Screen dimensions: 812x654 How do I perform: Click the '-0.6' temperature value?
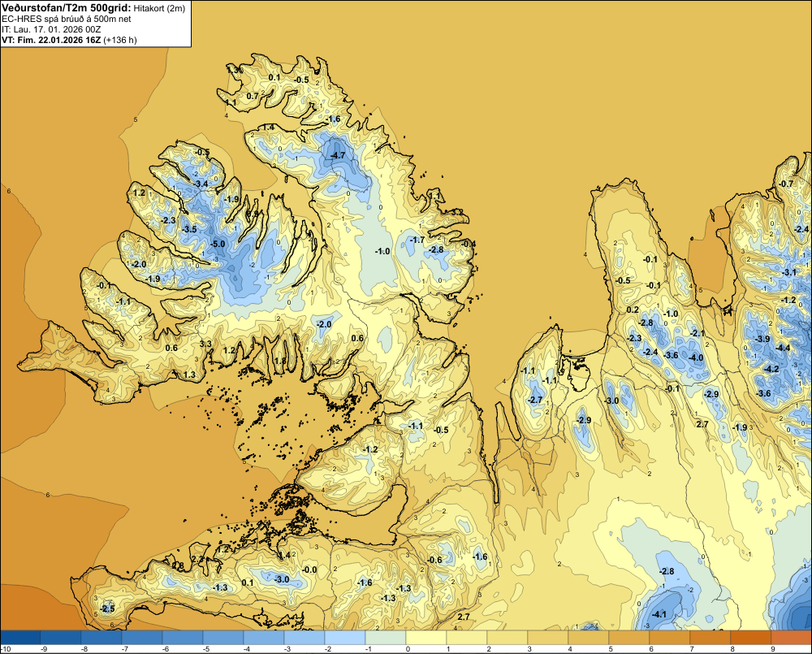pyautogui.click(x=435, y=560)
